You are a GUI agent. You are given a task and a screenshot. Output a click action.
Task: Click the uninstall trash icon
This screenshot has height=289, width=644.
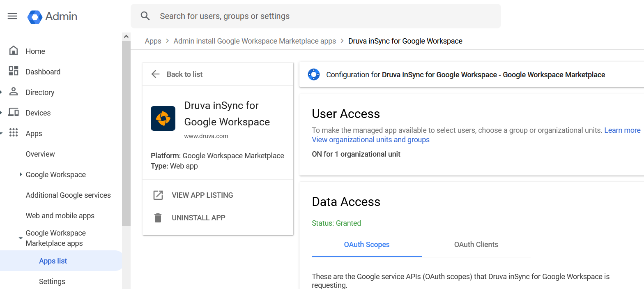coord(158,218)
